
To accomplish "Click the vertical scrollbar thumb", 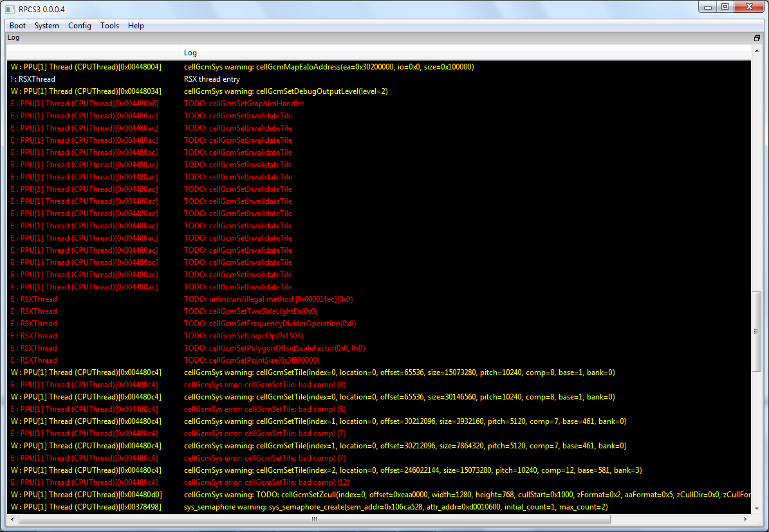I will (x=757, y=331).
